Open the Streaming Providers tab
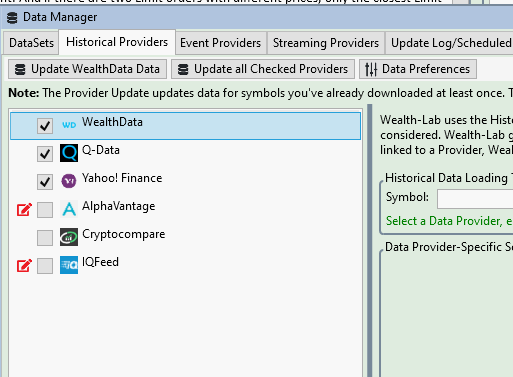 (326, 43)
